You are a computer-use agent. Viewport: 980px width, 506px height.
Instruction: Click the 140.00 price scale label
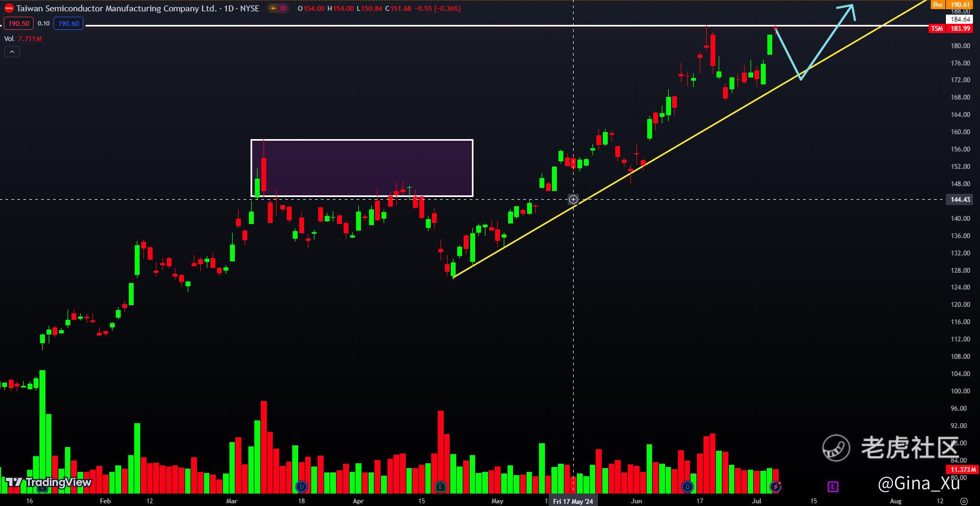point(961,219)
